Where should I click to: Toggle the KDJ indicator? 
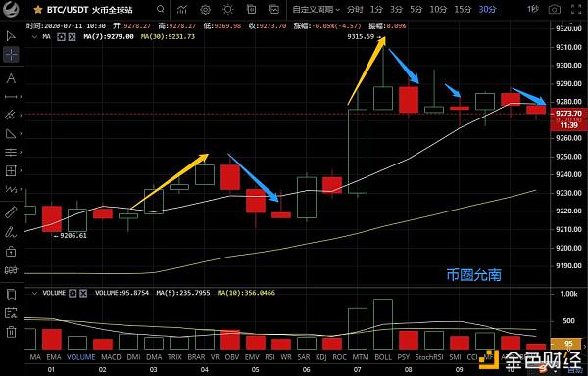tap(321, 357)
